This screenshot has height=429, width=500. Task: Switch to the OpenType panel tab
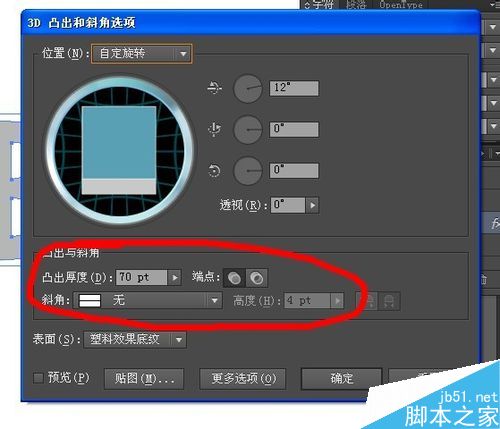coord(401,4)
